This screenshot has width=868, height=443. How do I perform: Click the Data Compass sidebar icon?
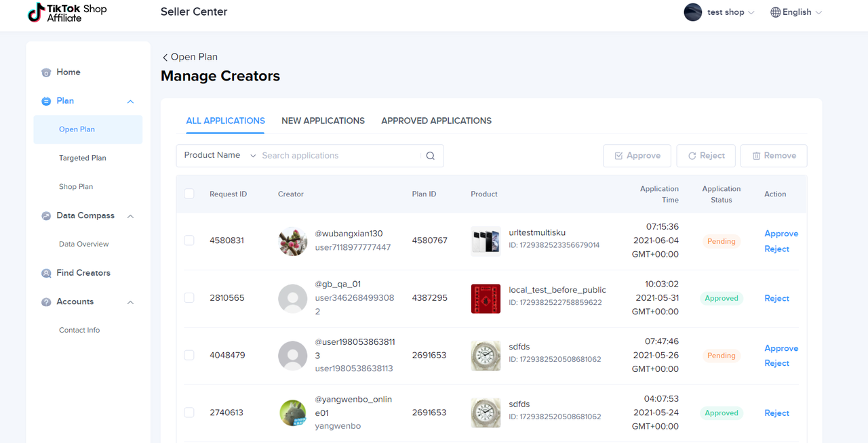(46, 216)
